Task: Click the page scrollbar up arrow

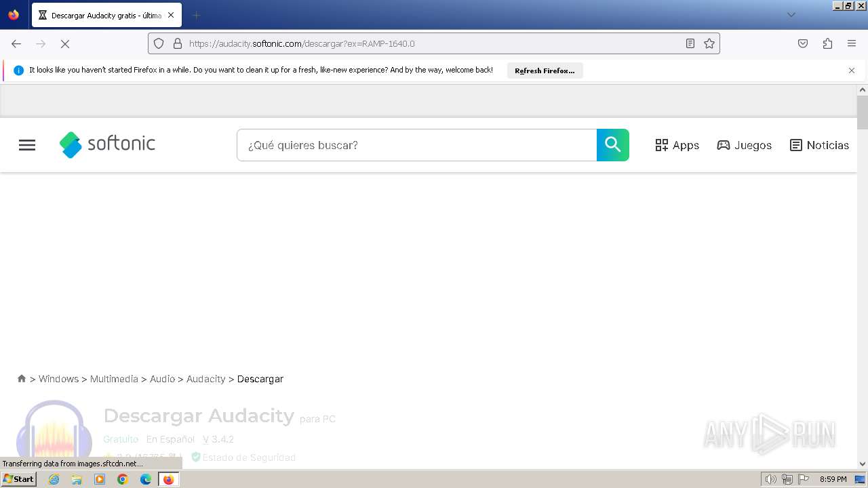Action: click(863, 89)
